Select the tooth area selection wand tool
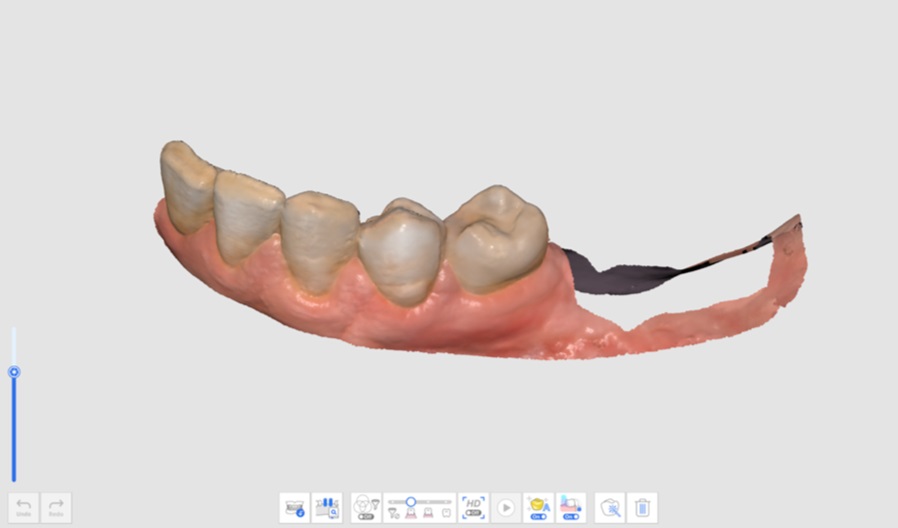 click(x=610, y=507)
